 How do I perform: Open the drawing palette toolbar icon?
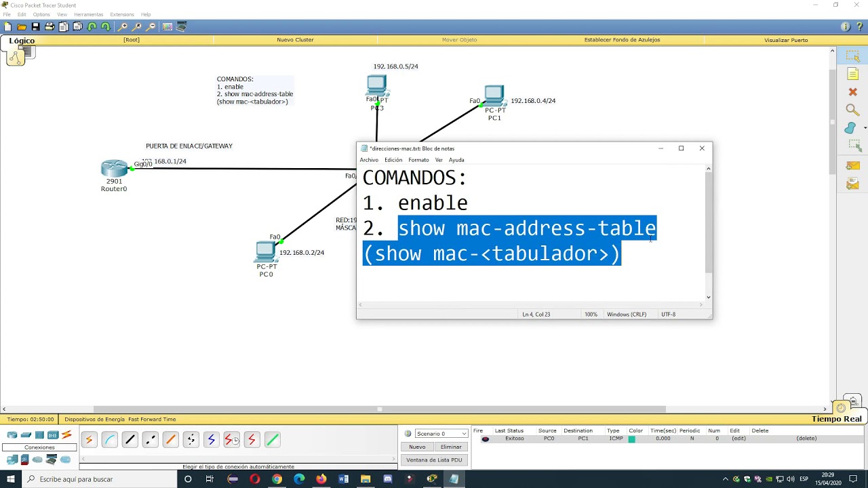point(167,27)
